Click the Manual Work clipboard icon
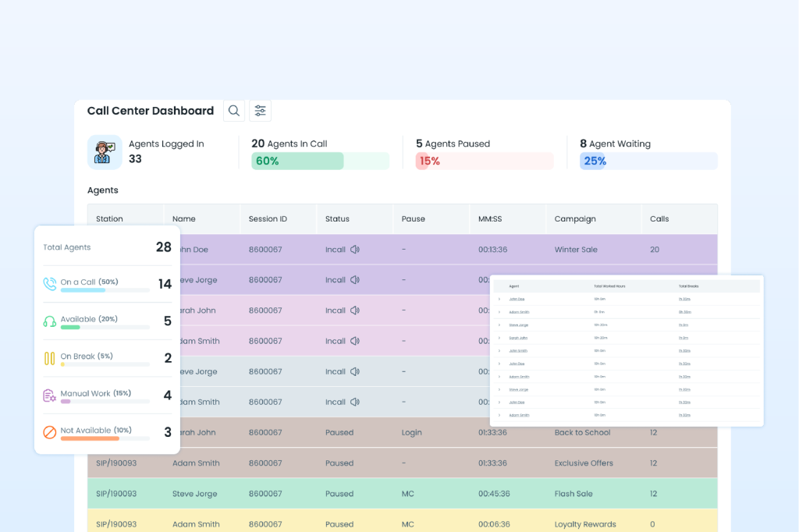This screenshot has height=532, width=799. tap(50, 395)
